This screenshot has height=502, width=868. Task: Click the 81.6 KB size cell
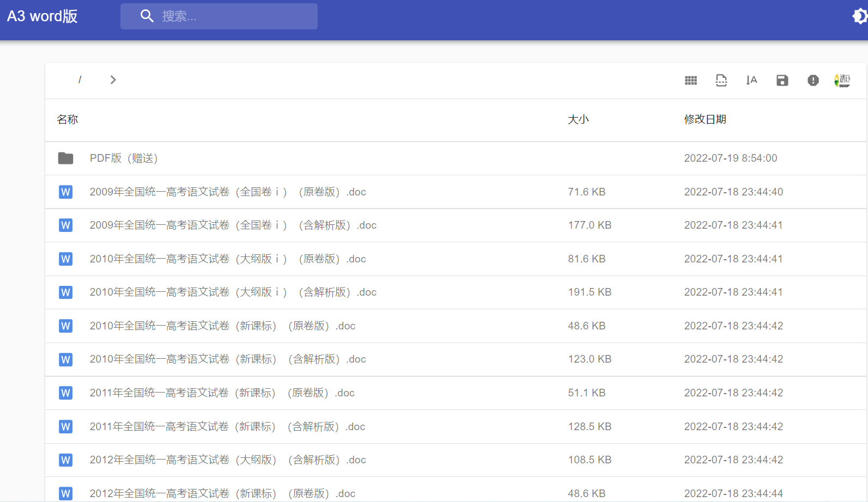coord(587,259)
